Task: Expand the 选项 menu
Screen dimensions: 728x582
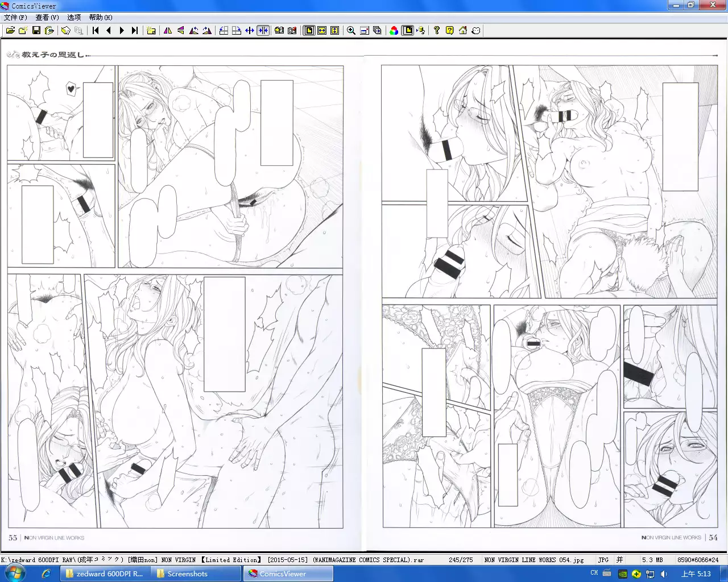Action: [74, 18]
